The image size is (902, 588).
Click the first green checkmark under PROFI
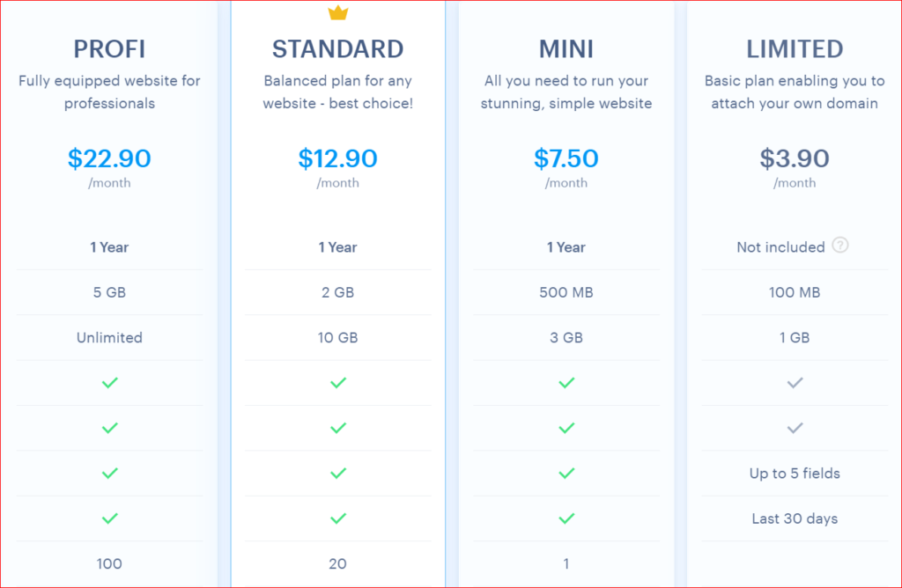(109, 383)
